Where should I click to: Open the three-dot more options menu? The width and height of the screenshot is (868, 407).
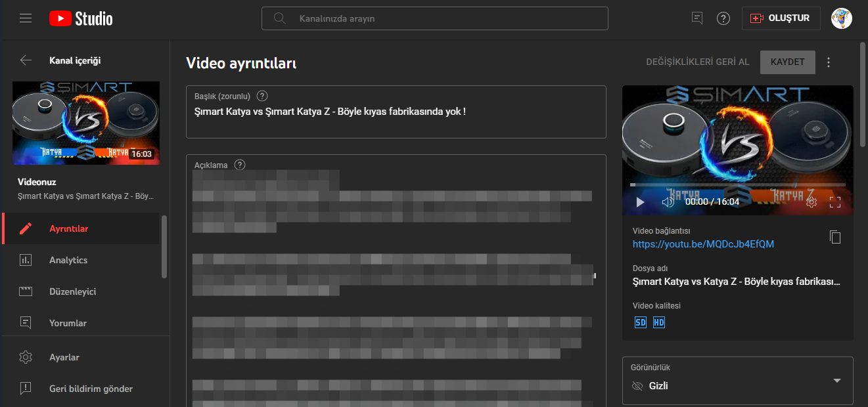click(829, 62)
